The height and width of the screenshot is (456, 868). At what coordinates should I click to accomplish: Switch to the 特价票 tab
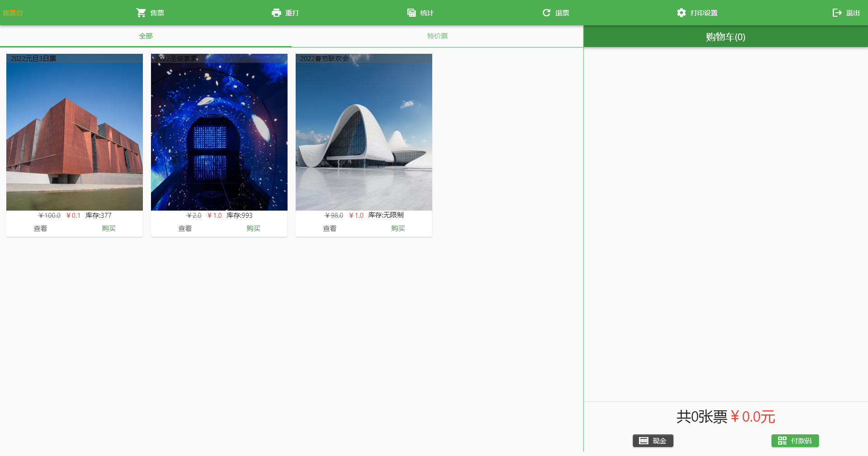click(437, 36)
